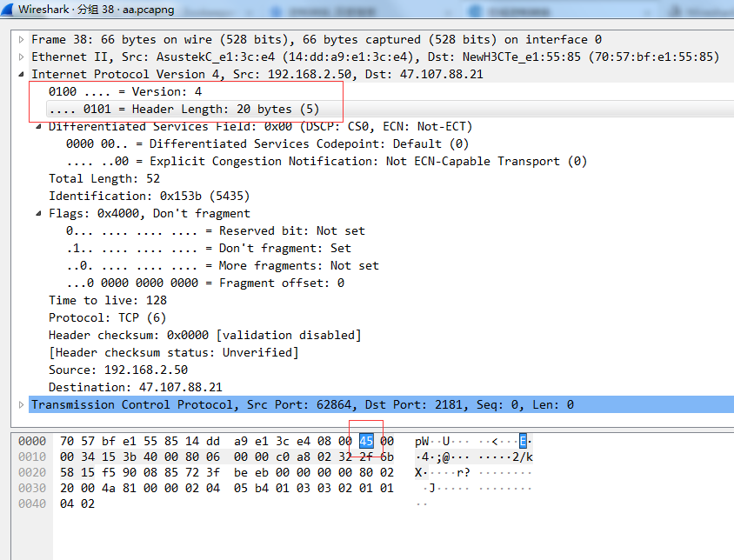Select 'Time to live: 128' field
The width and height of the screenshot is (734, 560).
coord(108,301)
